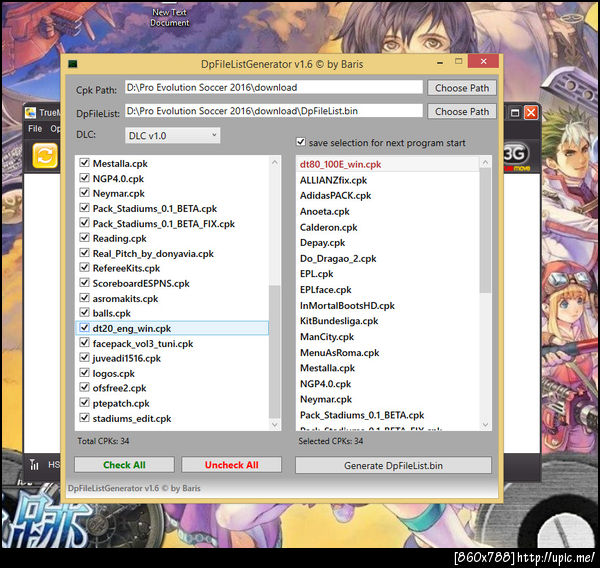Maximize the background TrueMove window
The image size is (600, 568).
click(515, 113)
